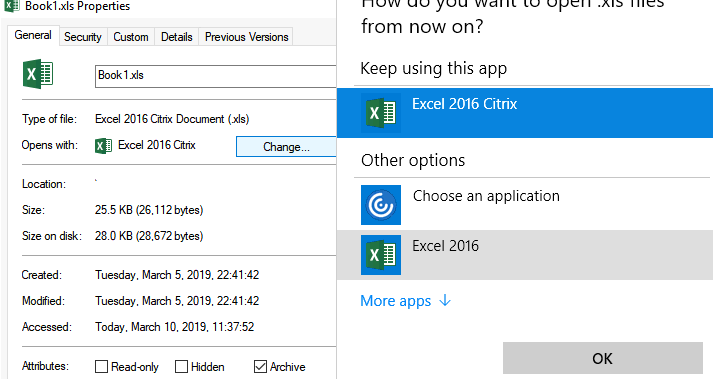Click the small Excel icon next to Opens with
The height and width of the screenshot is (386, 713).
pyautogui.click(x=103, y=146)
